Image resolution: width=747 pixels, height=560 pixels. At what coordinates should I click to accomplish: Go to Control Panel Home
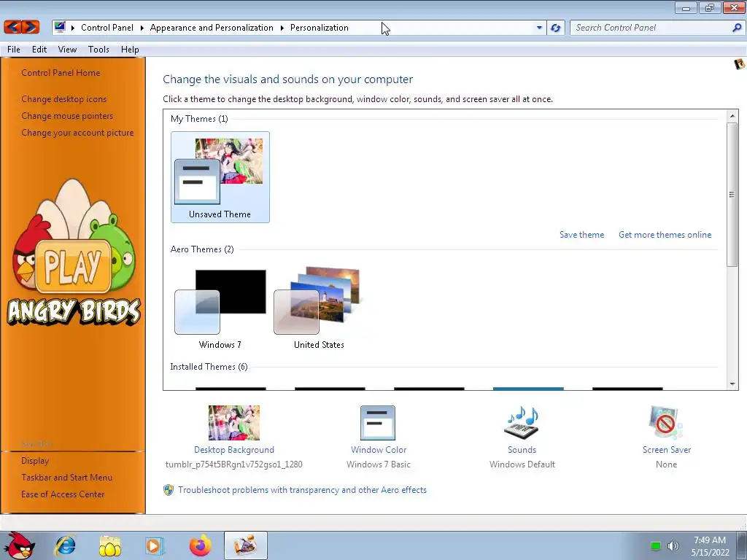coord(61,73)
